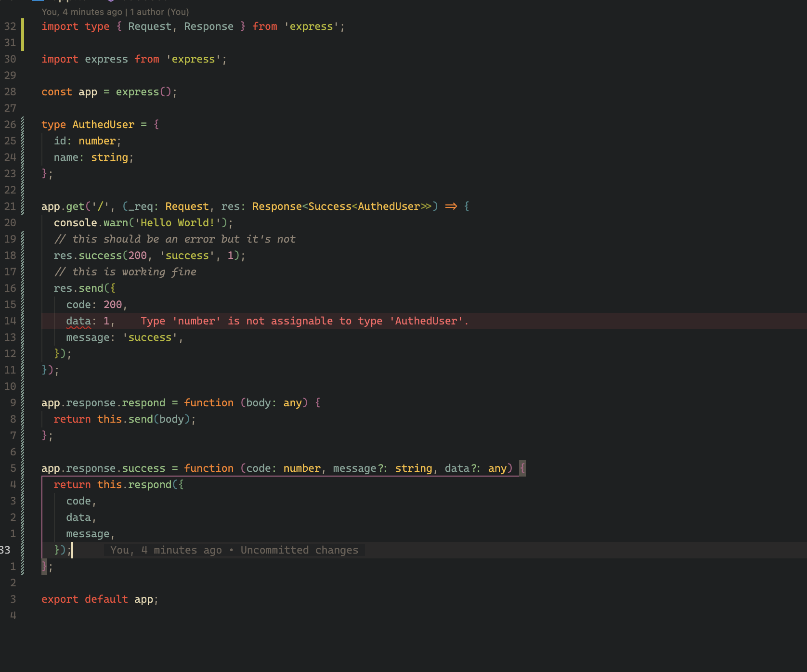This screenshot has height=672, width=807.
Task: Click 'console' in console.warn
Action: (76, 223)
